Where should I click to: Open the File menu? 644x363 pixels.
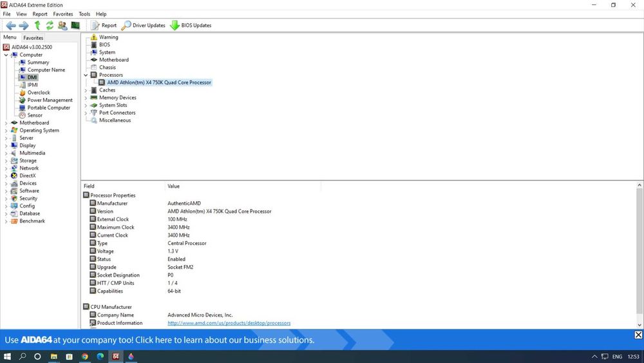click(6, 14)
